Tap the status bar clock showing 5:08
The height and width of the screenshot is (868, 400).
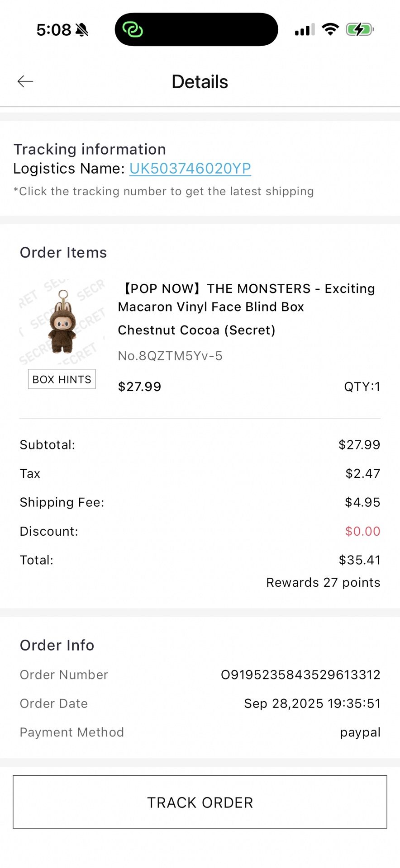pos(53,30)
